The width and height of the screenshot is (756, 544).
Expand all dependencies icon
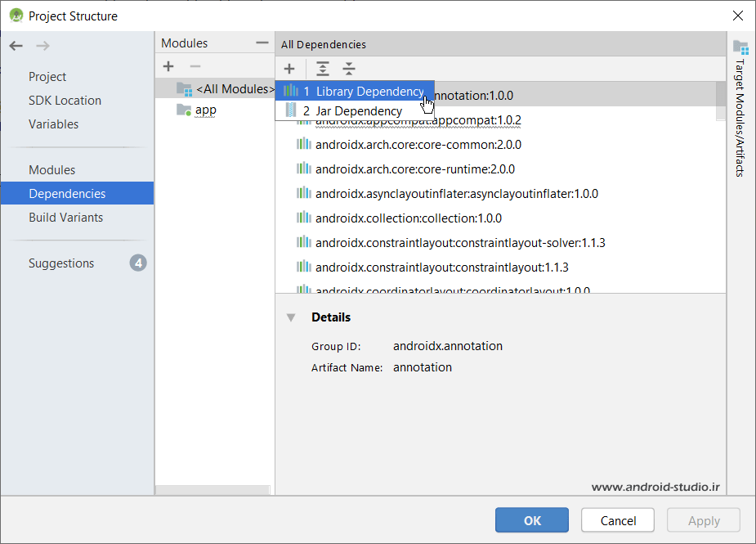tap(323, 69)
